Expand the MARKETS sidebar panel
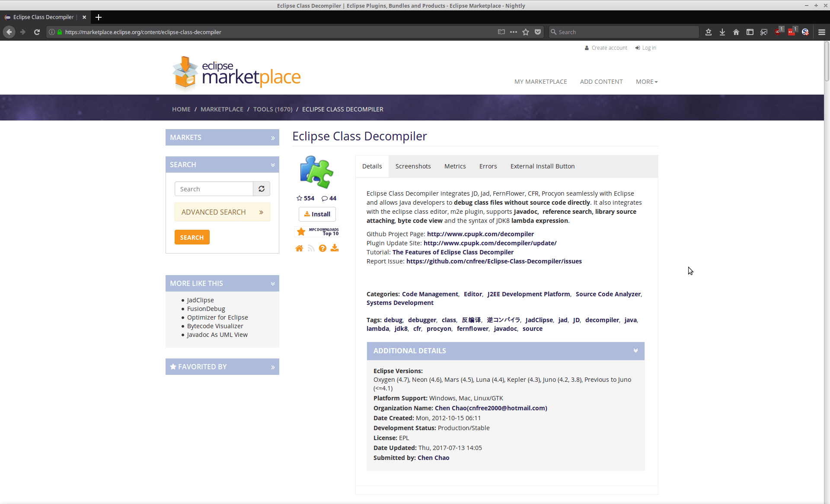Viewport: 830px width, 504px height. point(273,138)
